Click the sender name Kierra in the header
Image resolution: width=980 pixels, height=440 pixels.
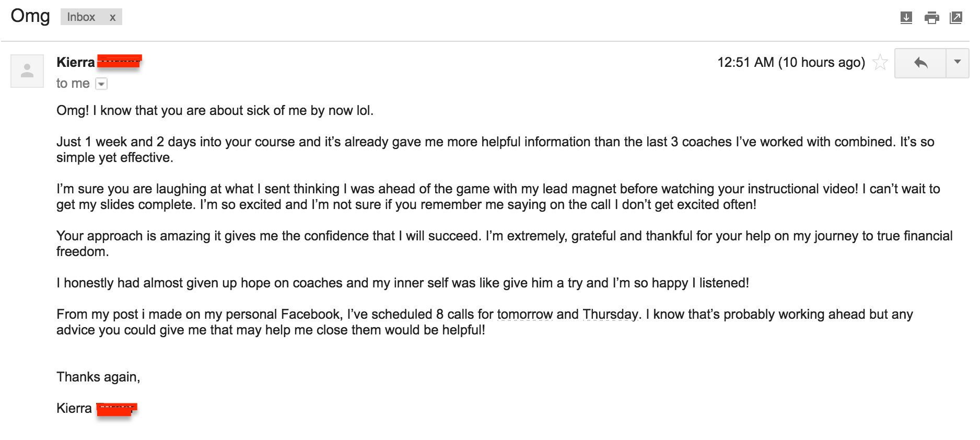pos(76,62)
